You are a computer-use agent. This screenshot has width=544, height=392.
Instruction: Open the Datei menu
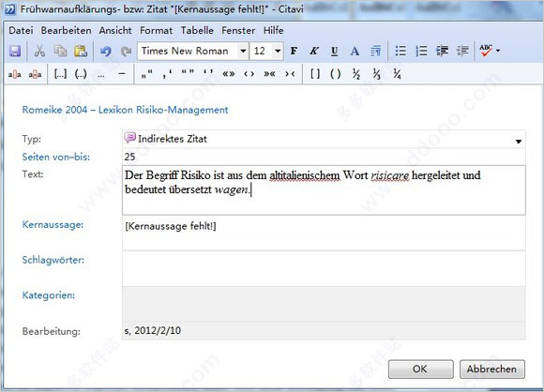click(x=21, y=31)
